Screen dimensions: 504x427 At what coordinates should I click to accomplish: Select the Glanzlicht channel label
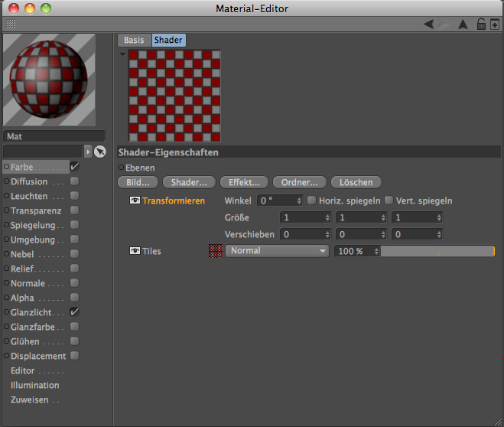click(31, 312)
